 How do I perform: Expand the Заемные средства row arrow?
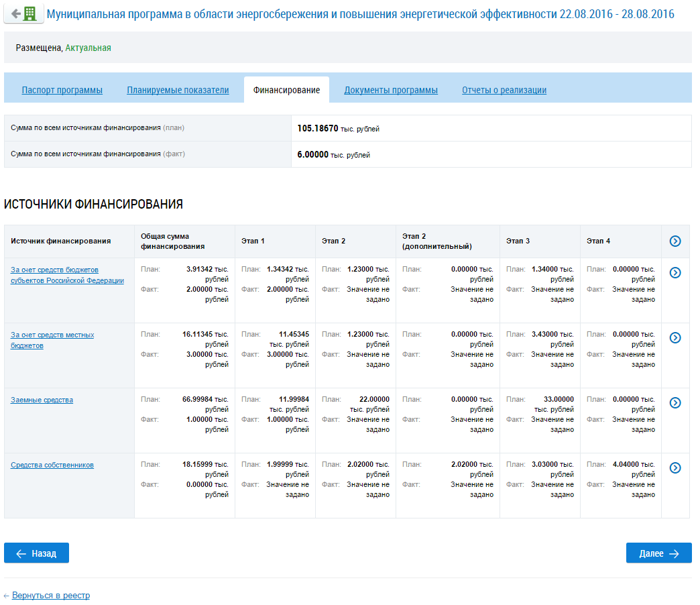[x=675, y=402]
